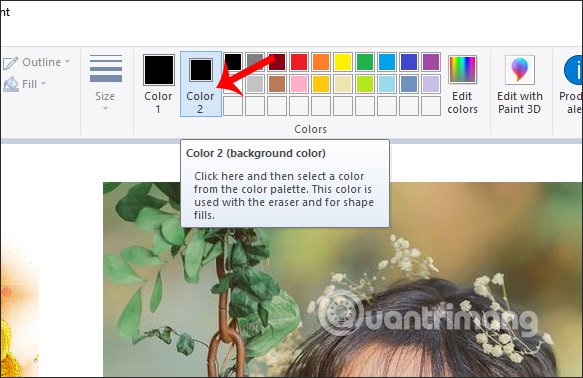Screen dimensions: 583x378
Task: Choose the brown palette swatch
Action: (277, 84)
